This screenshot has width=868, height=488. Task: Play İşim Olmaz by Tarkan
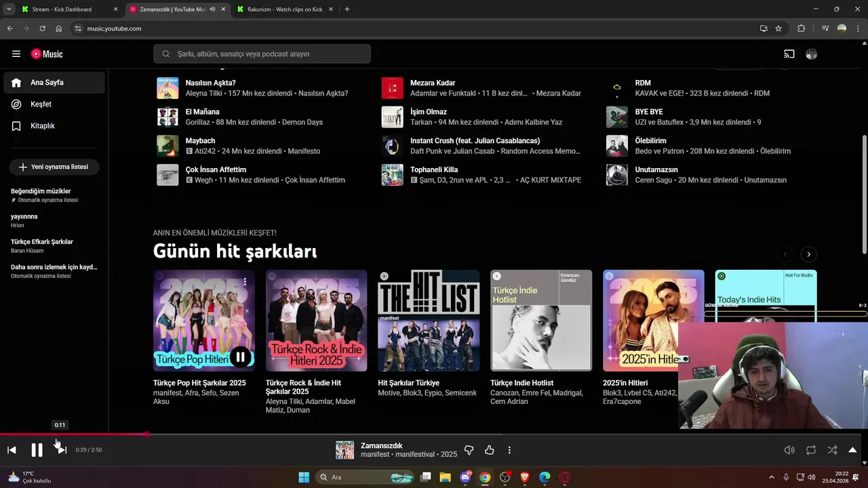click(x=393, y=117)
